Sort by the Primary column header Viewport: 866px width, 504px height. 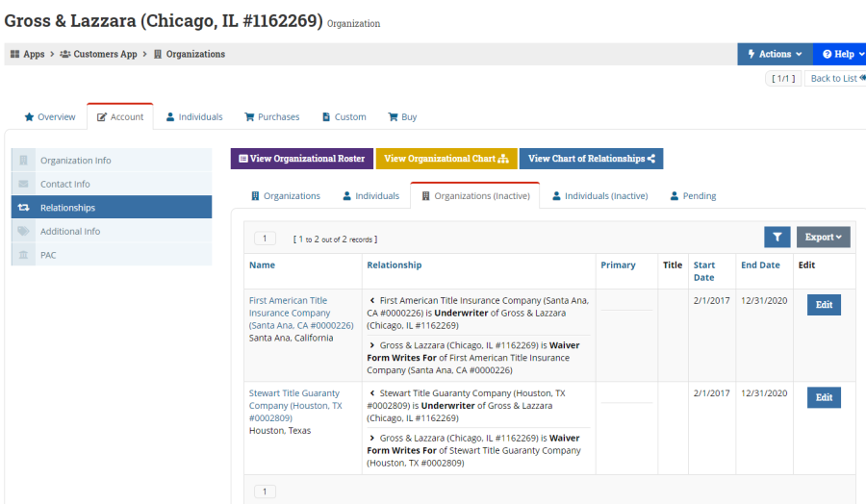(618, 265)
